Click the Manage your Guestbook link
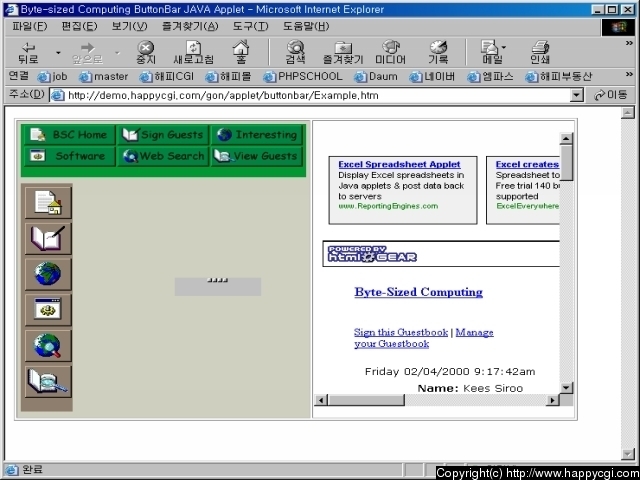This screenshot has width=640, height=480. pos(424,338)
